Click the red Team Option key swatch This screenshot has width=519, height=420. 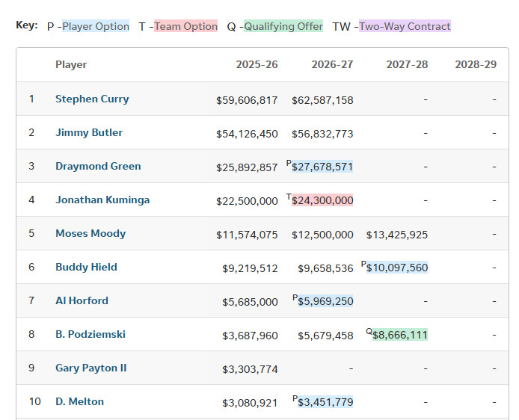pyautogui.click(x=185, y=26)
